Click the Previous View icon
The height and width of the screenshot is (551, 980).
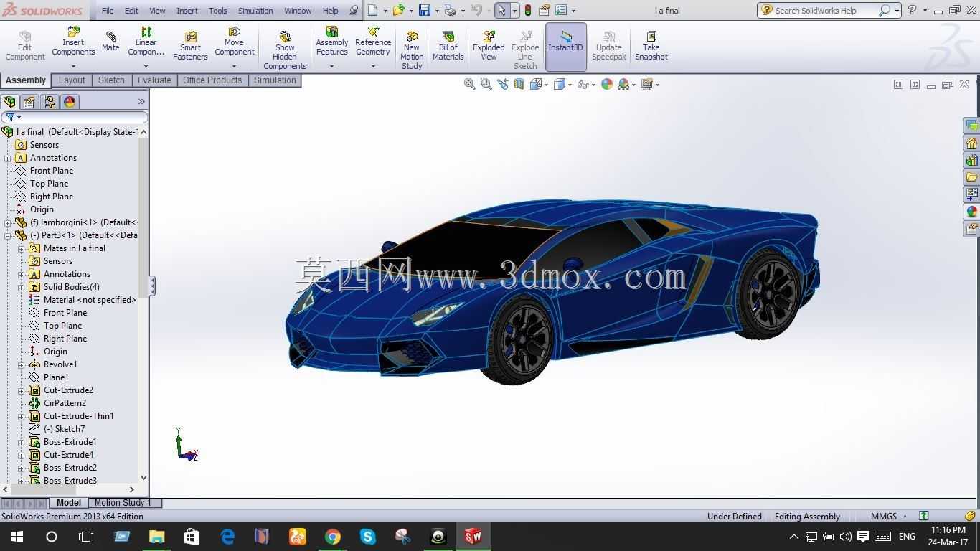pyautogui.click(x=503, y=85)
